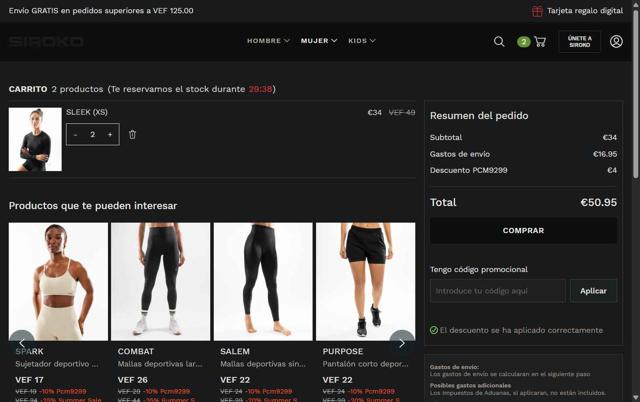Show next products with right arrow
640x402 pixels.
tap(402, 343)
